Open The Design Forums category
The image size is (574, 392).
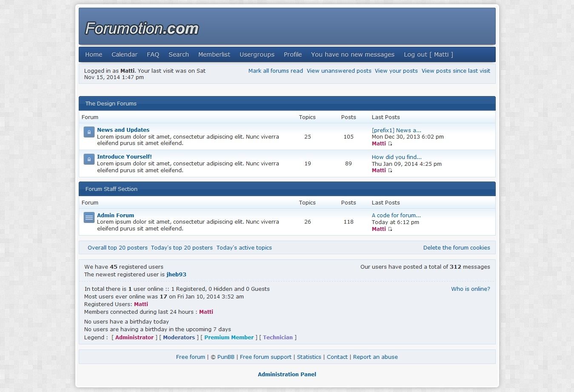click(x=111, y=104)
